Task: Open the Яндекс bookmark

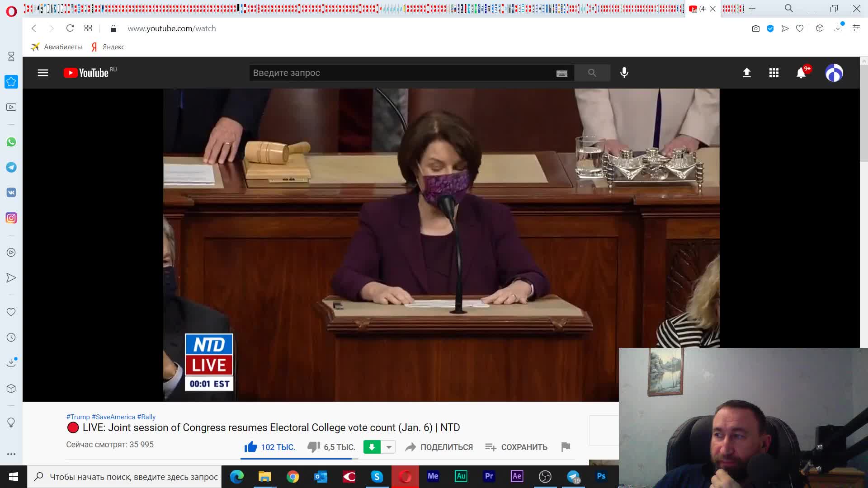Action: pyautogui.click(x=108, y=47)
